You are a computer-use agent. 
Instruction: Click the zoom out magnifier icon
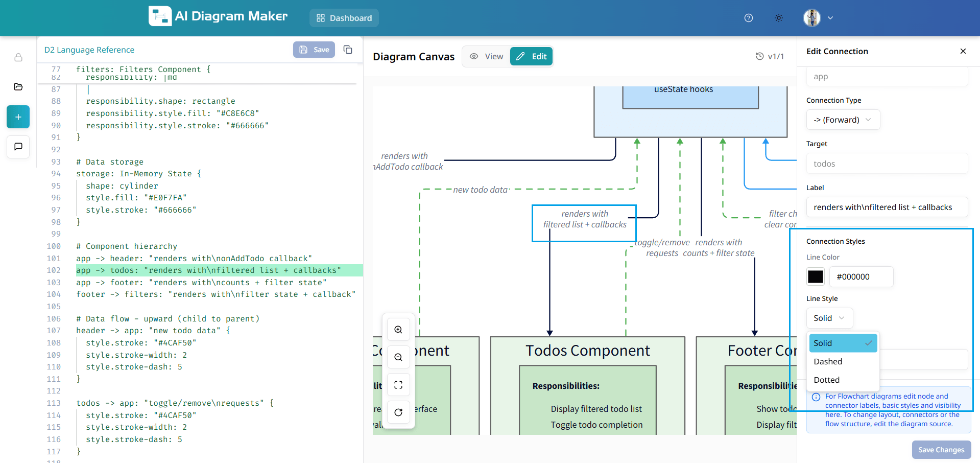point(398,357)
